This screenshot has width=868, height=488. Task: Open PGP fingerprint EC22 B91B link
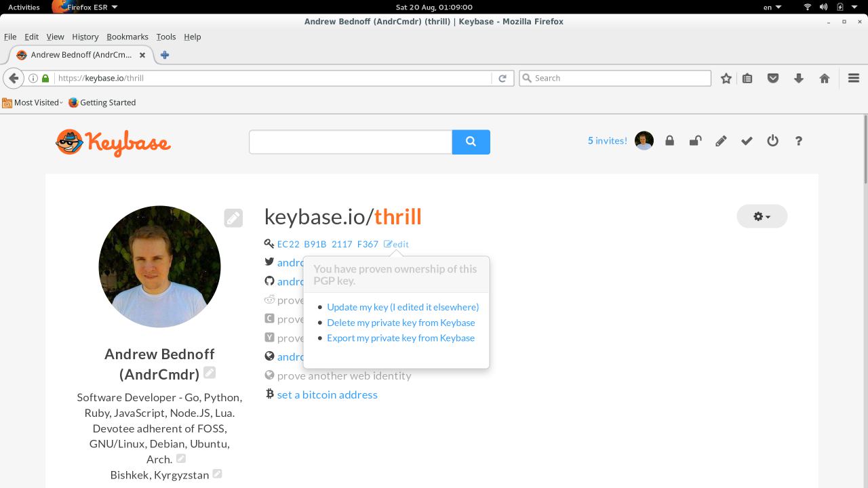coord(328,244)
